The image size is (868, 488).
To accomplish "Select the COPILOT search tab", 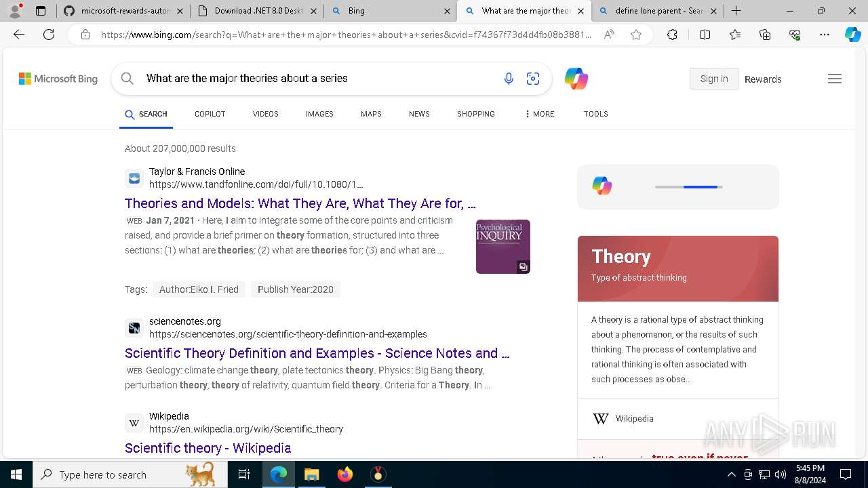I will (210, 114).
